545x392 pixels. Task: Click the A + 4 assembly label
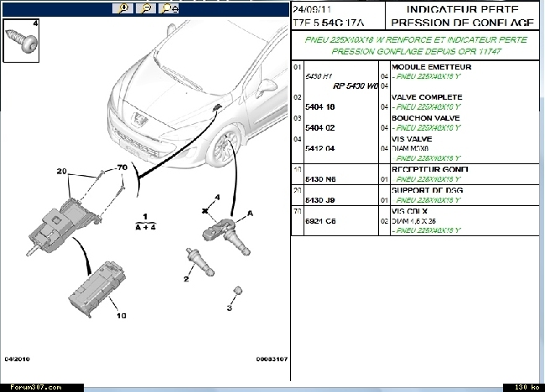coord(146,227)
